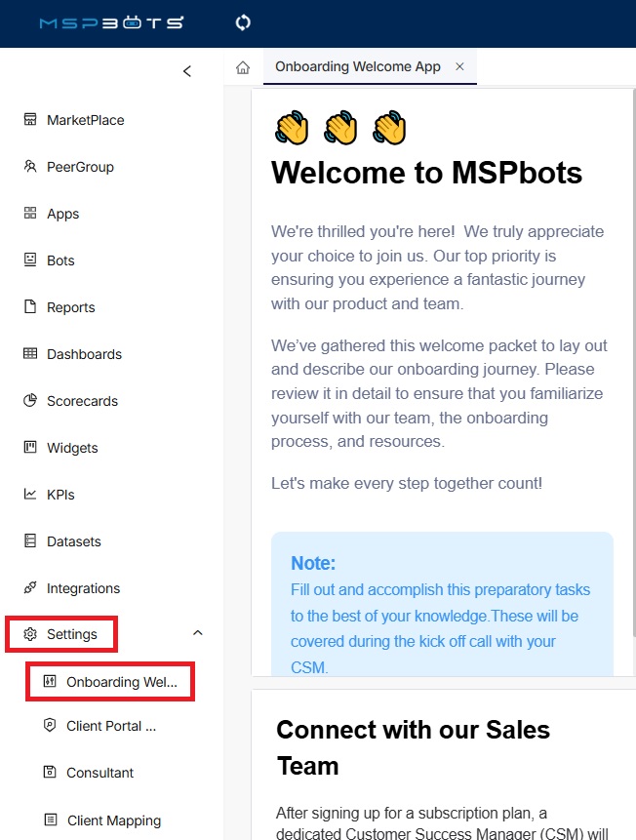Click the KPIs chart icon
The width and height of the screenshot is (636, 840).
click(x=31, y=495)
